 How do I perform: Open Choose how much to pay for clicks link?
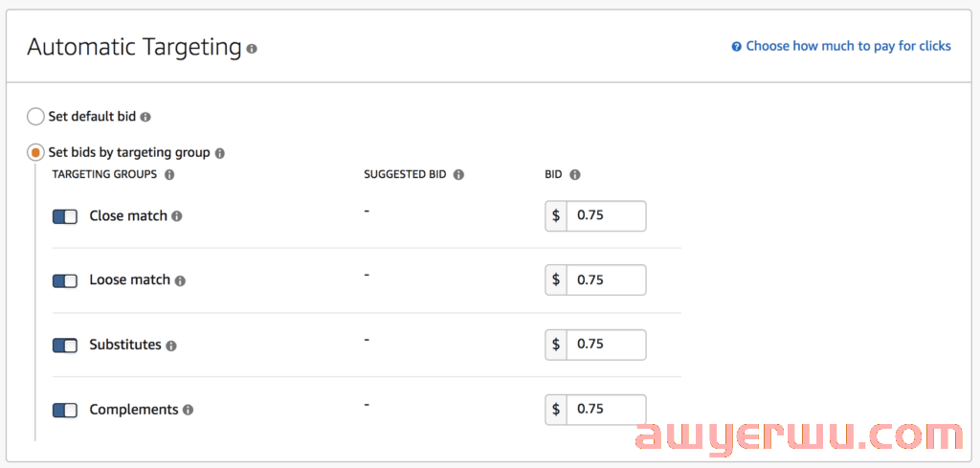pyautogui.click(x=848, y=46)
